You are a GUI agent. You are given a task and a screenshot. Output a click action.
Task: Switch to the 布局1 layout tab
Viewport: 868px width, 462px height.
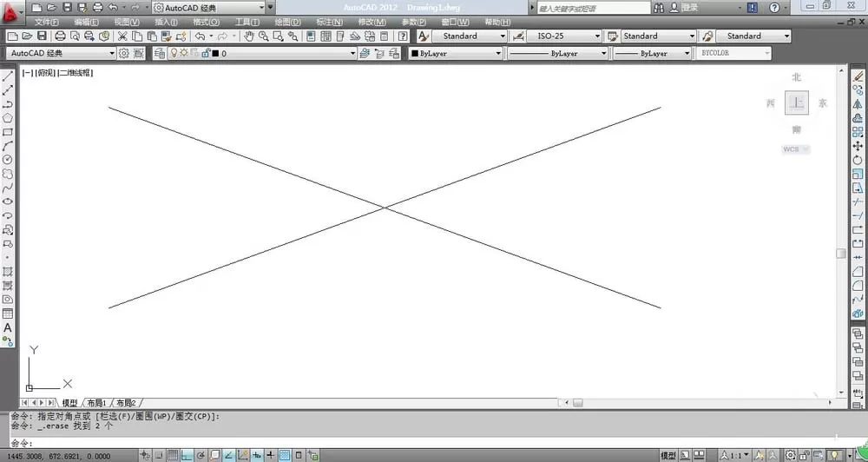pos(96,403)
